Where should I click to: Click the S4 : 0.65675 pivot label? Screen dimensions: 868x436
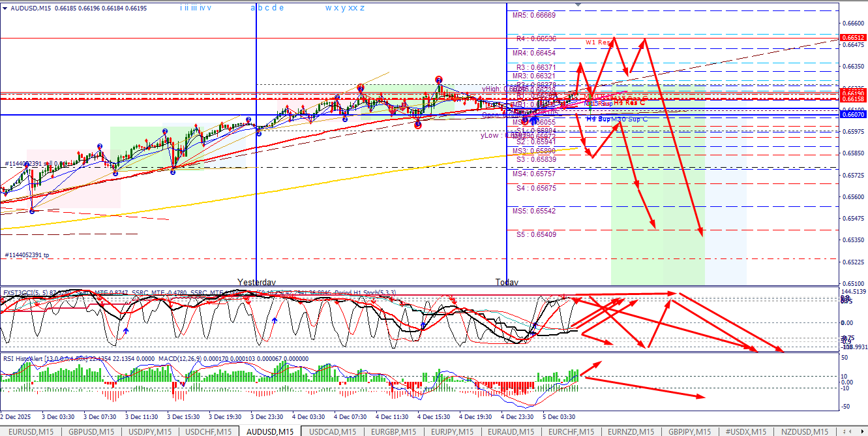(537, 188)
